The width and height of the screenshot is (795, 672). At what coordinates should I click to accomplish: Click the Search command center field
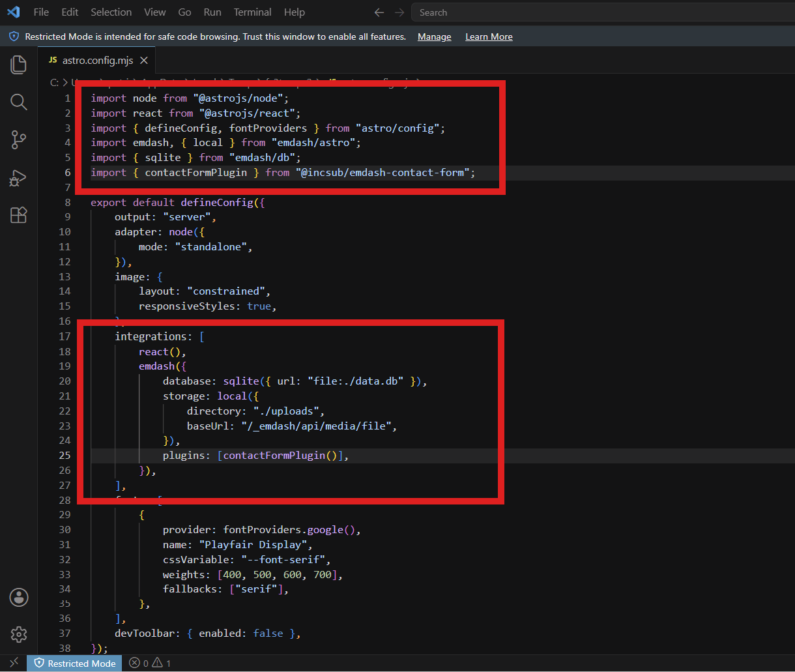pyautogui.click(x=603, y=12)
